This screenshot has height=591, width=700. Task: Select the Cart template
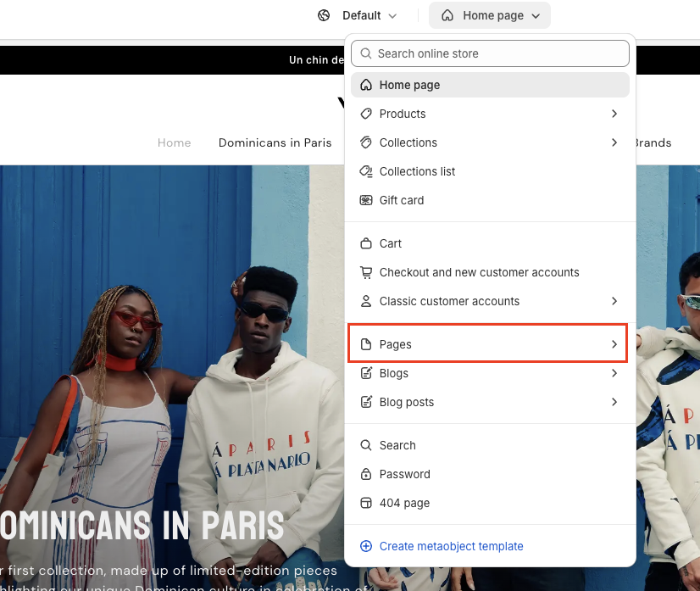[490, 243]
